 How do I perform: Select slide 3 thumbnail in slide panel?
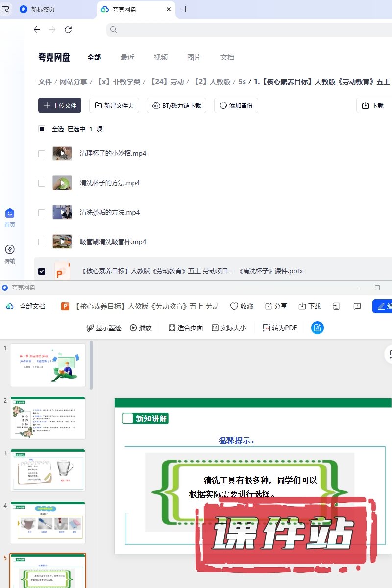coord(48,470)
